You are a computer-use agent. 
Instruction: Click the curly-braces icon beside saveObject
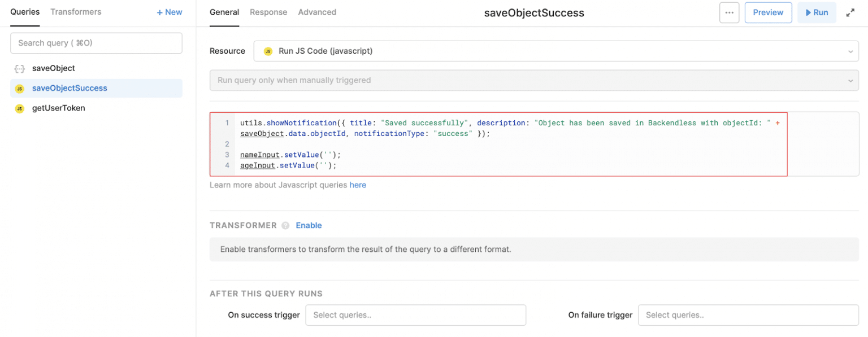pyautogui.click(x=19, y=68)
